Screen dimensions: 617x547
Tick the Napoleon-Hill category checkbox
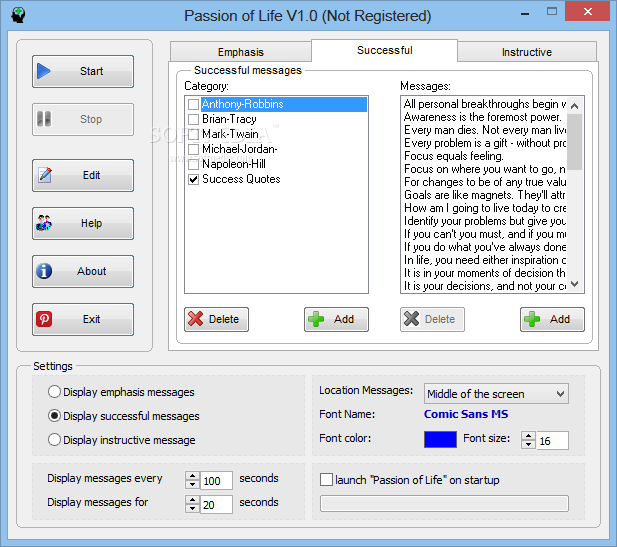pos(193,164)
